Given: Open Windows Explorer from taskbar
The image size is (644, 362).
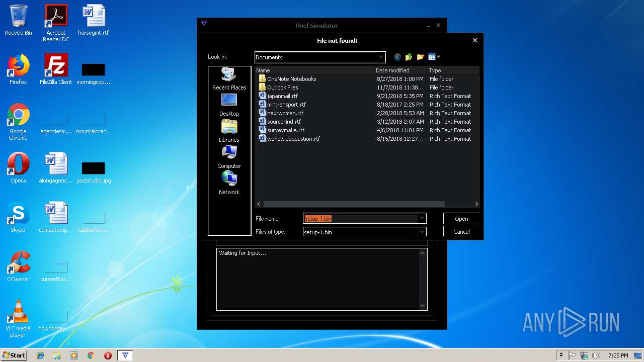Looking at the screenshot, I should tap(57, 355).
